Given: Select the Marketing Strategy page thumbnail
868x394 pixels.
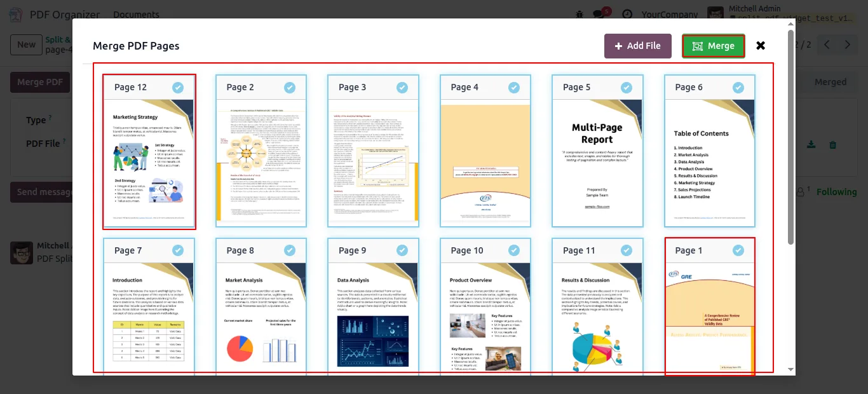Looking at the screenshot, I should [x=149, y=163].
